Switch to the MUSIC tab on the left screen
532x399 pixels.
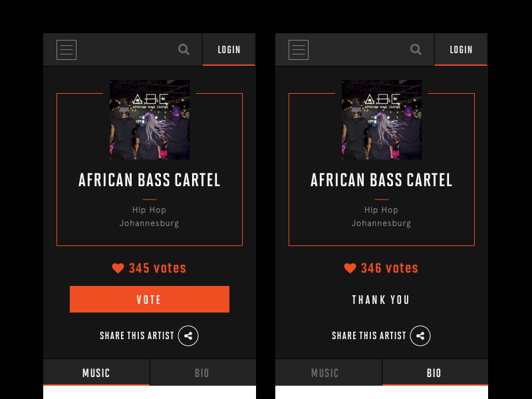(96, 373)
